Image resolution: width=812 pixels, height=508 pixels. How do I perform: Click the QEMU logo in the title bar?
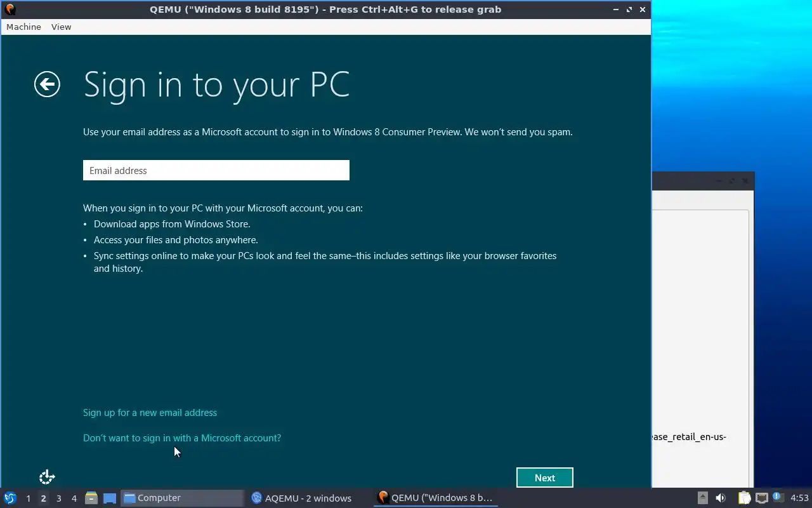tap(10, 10)
